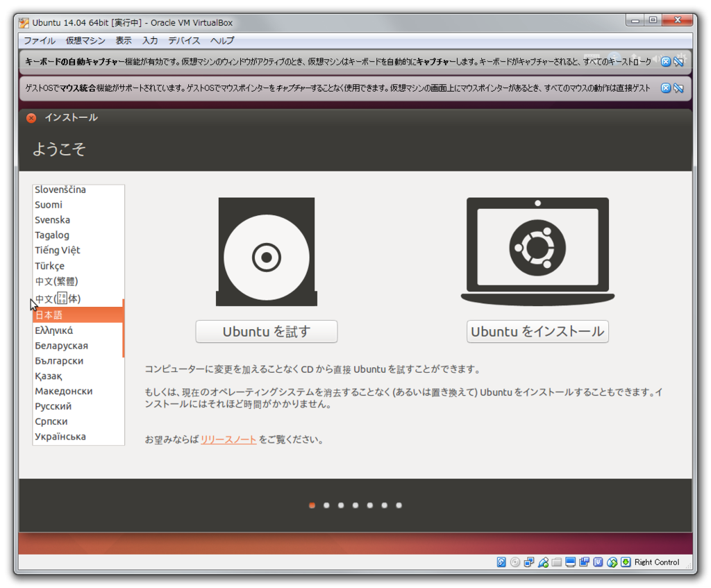Select simplified Chinese 中文(简体) in the language list
Viewport: 711px width, 588px height.
[x=78, y=299]
